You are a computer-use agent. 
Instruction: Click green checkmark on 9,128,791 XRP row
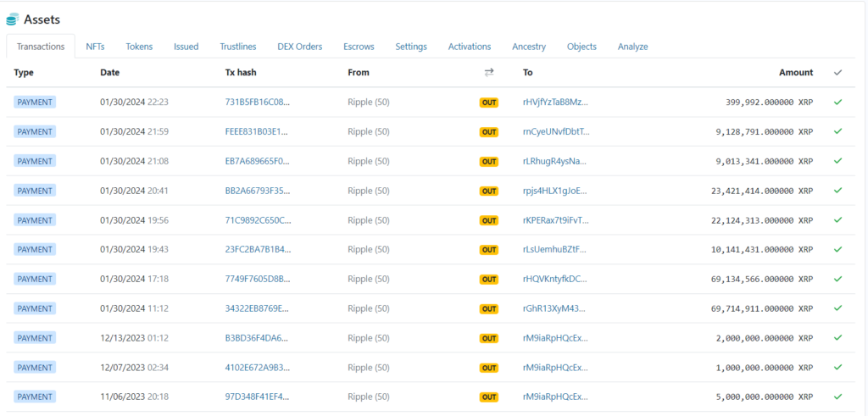pyautogui.click(x=837, y=131)
